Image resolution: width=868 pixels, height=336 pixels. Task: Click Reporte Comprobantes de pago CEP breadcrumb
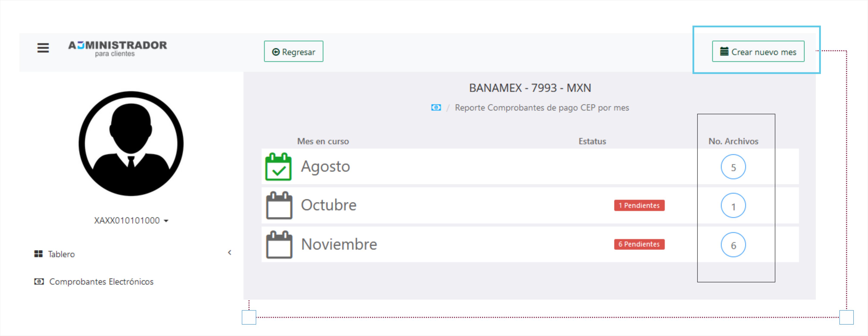point(542,108)
